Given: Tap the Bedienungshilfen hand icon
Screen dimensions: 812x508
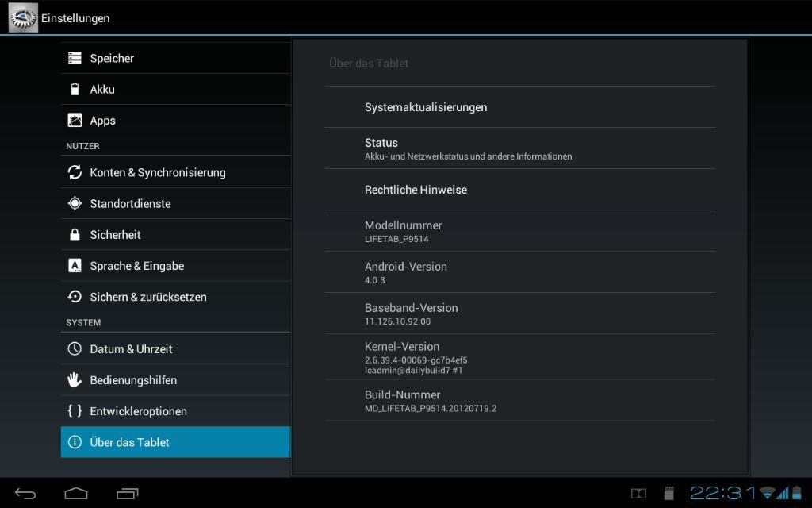Looking at the screenshot, I should tap(75, 380).
